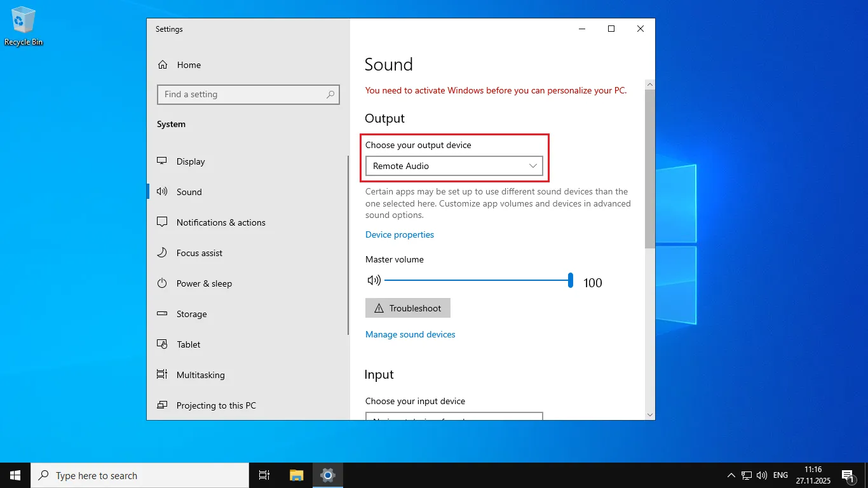Viewport: 868px width, 488px height.
Task: Open File Explorer from the taskbar
Action: pos(297,475)
